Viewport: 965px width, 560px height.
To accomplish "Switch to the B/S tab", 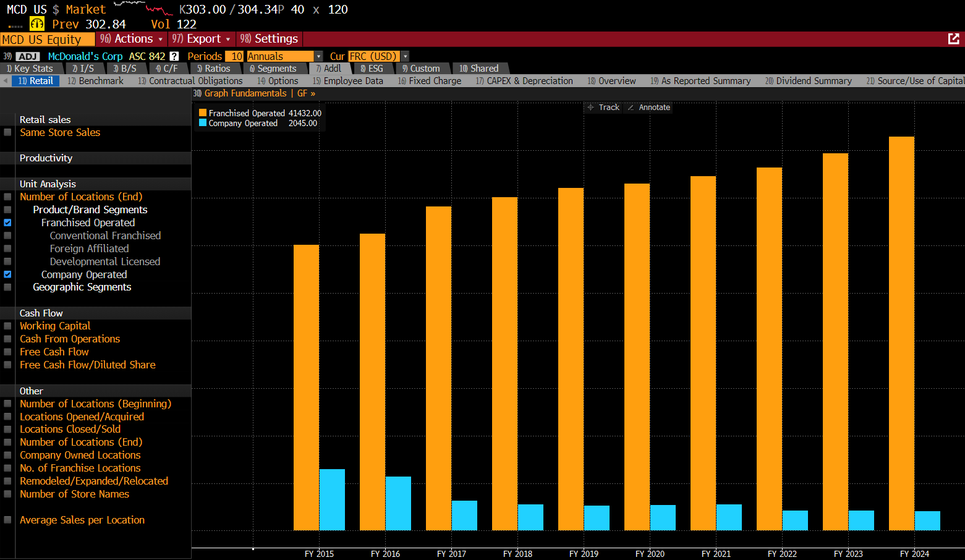I will [124, 69].
